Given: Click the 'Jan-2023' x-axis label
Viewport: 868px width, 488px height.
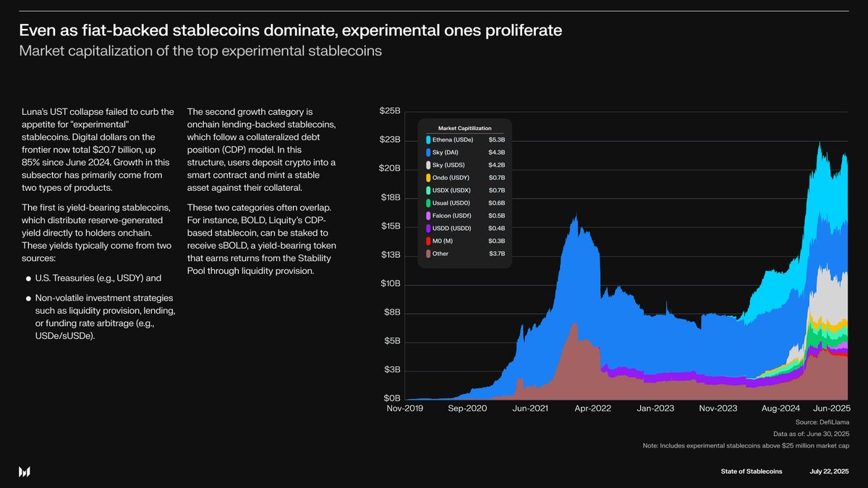Looking at the screenshot, I should coord(655,408).
